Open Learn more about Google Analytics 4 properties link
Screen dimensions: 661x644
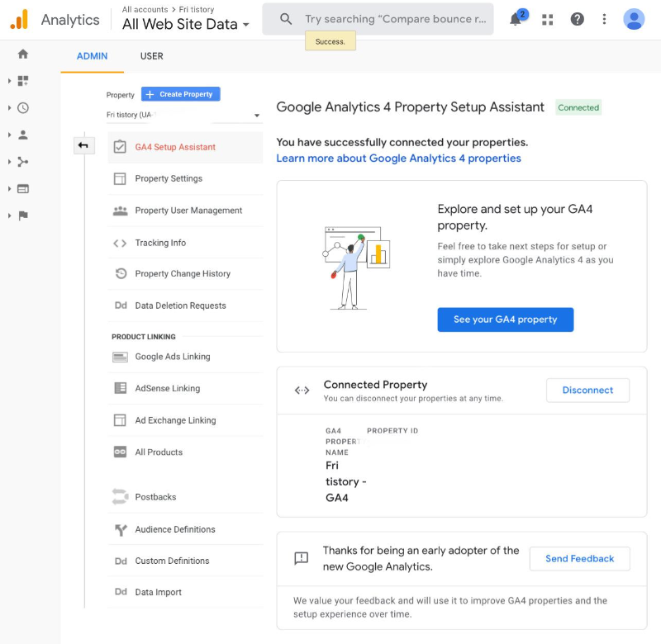point(398,159)
